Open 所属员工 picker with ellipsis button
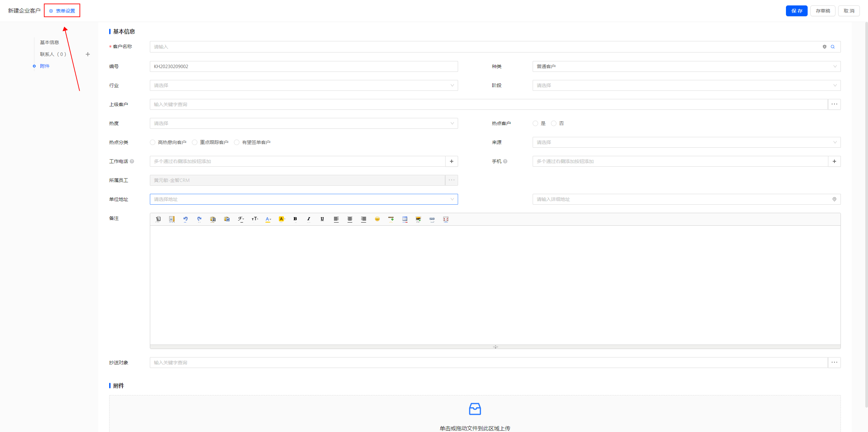Viewport: 868px width, 432px height. pos(452,180)
